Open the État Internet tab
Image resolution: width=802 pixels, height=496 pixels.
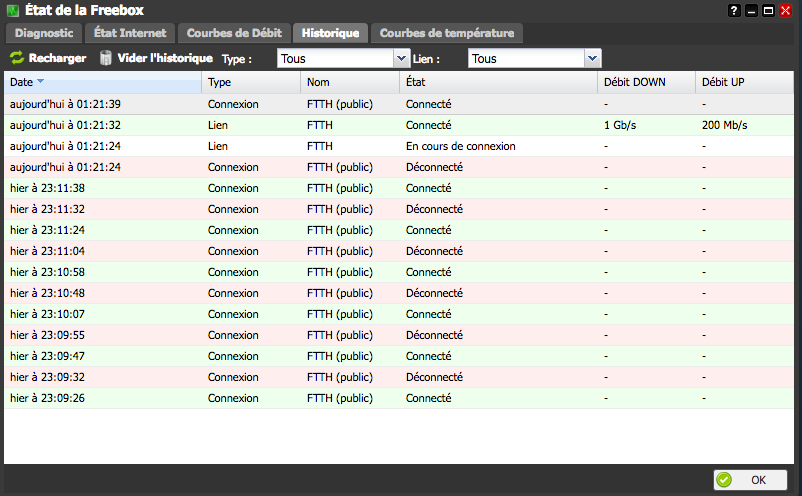tap(130, 33)
